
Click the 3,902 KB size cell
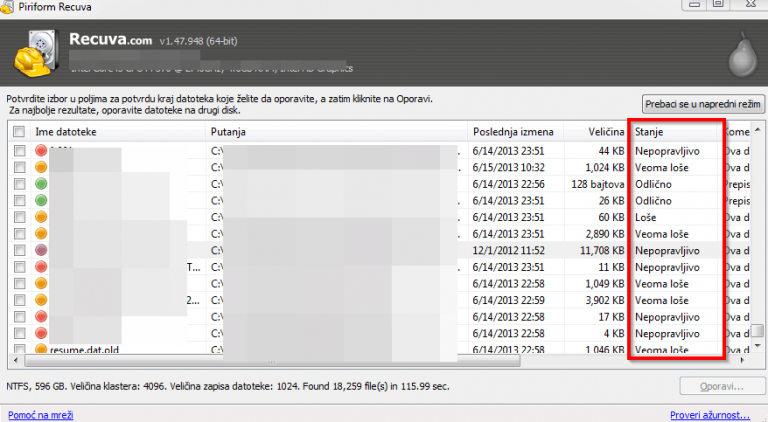click(605, 301)
